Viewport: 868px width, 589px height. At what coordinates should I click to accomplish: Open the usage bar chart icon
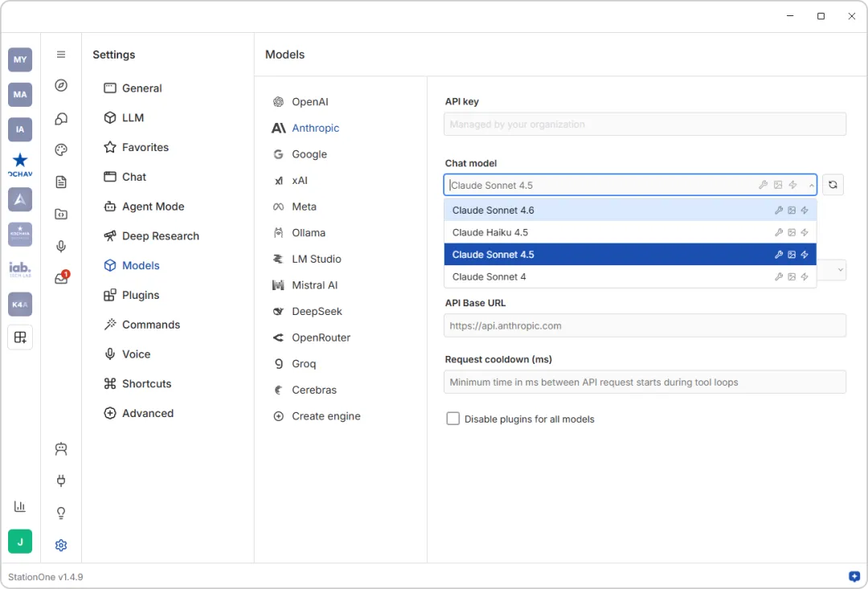tap(20, 506)
